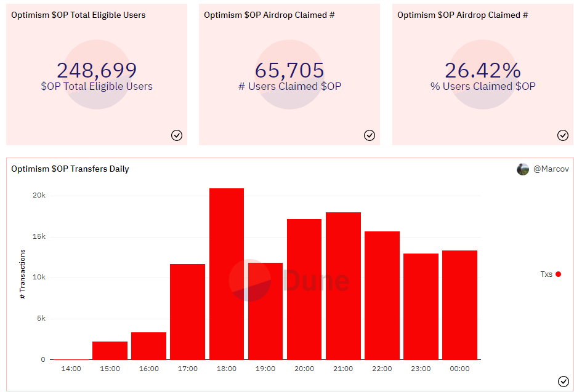Open the Optimism $OP Transfers Daily chart title

(70, 169)
